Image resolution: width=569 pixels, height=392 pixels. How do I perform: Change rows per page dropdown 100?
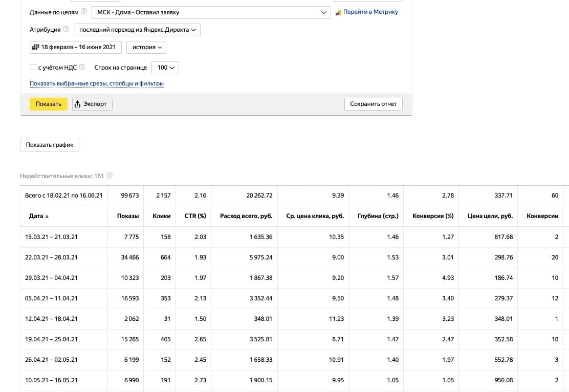point(165,68)
